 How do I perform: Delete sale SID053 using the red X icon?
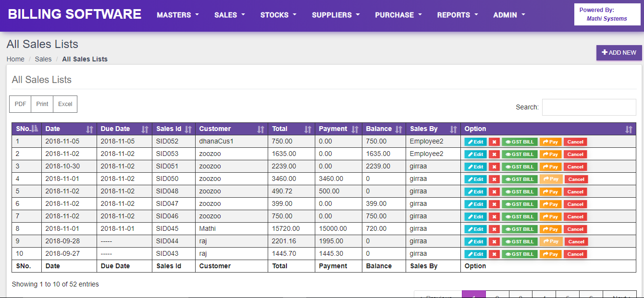click(x=494, y=154)
